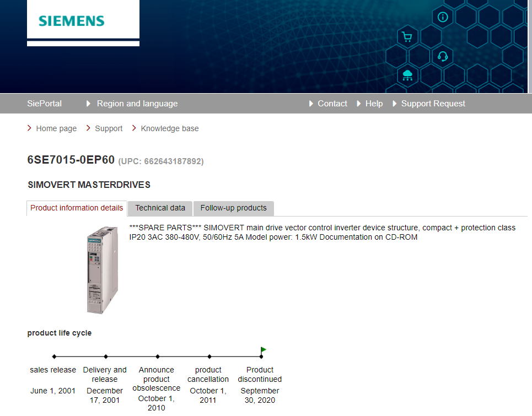Screen dimensions: 532x416
Task: Click the green flag lifecycle marker
Action: (x=264, y=350)
